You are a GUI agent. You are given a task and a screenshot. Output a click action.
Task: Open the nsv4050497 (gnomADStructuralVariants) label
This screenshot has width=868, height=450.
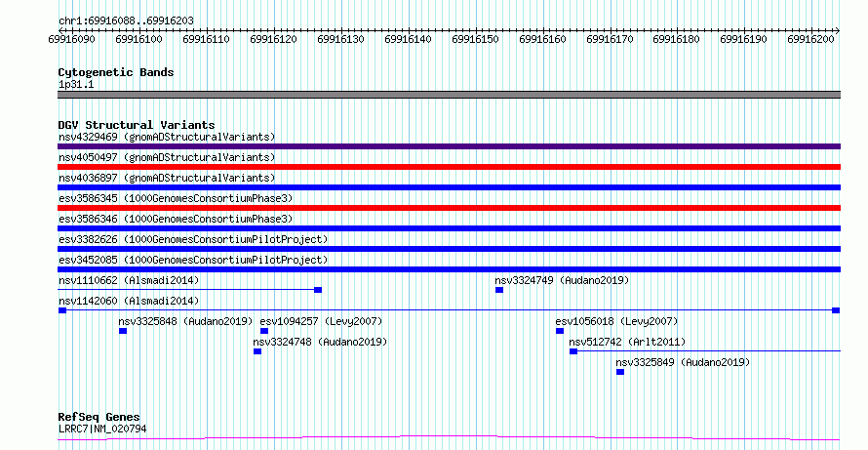click(x=167, y=157)
